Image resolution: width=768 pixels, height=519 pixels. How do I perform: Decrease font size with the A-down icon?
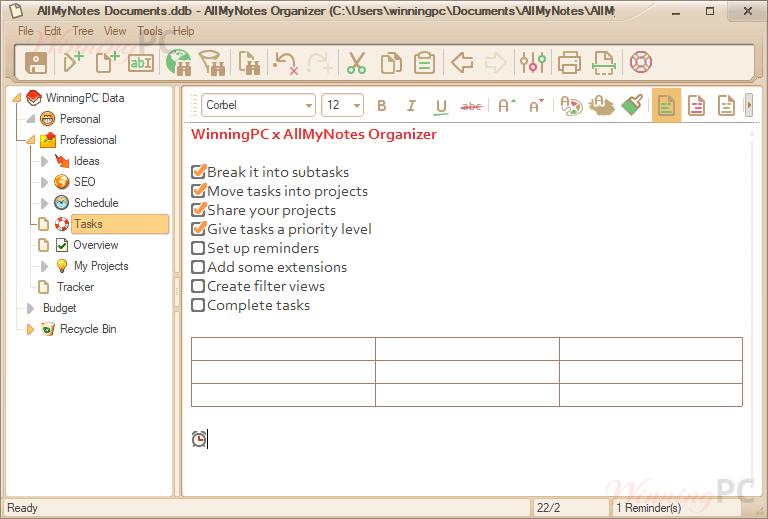(x=536, y=105)
